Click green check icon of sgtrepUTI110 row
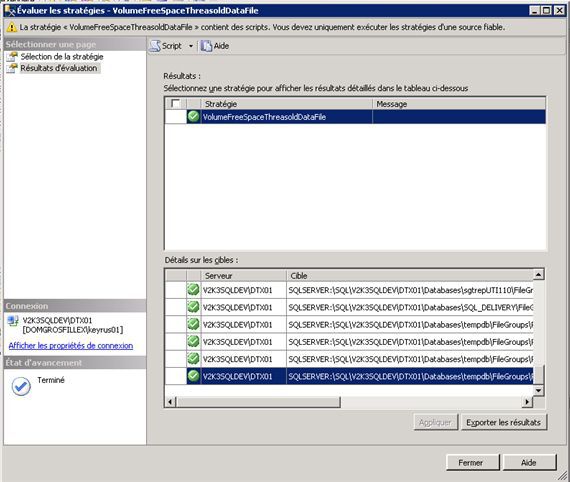Image resolution: width=570 pixels, height=482 pixels. (x=193, y=290)
